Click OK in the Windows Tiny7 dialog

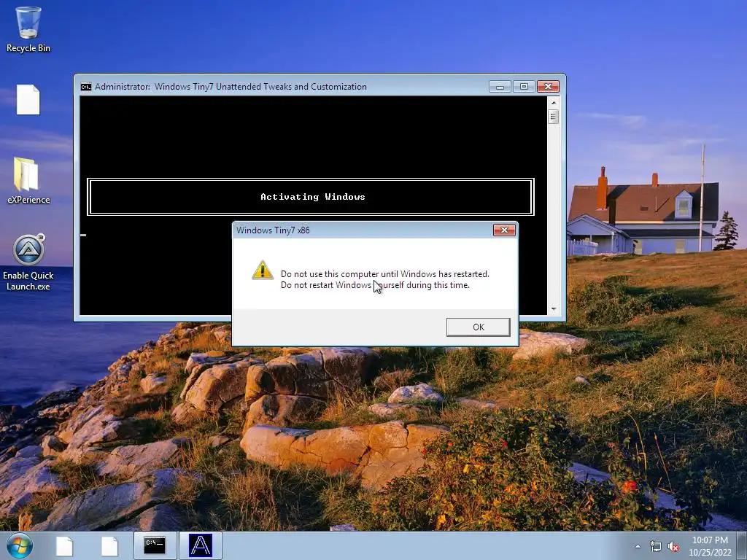(x=478, y=327)
